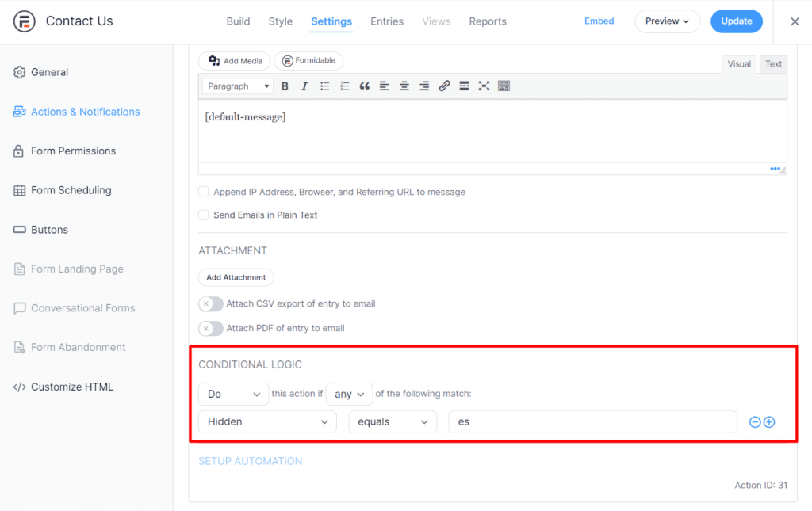Enable Send Emails in Plain Text
Viewport: 812px width, 511px height.
[204, 215]
